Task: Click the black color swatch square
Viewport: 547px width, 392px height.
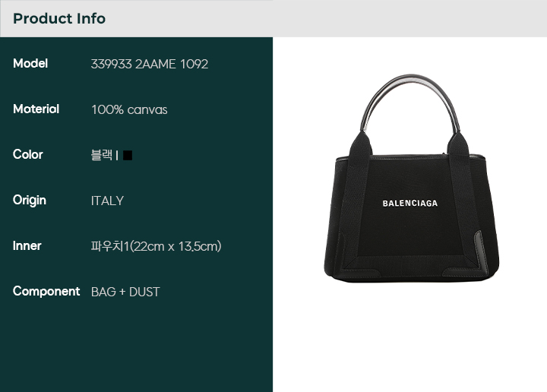Action: pos(128,155)
